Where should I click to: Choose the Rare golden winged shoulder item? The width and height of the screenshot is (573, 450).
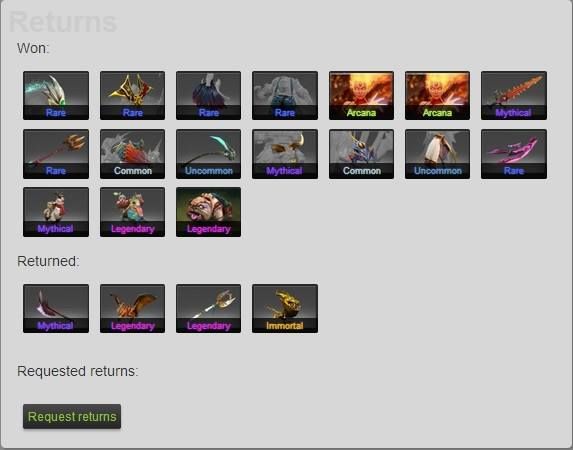click(132, 95)
